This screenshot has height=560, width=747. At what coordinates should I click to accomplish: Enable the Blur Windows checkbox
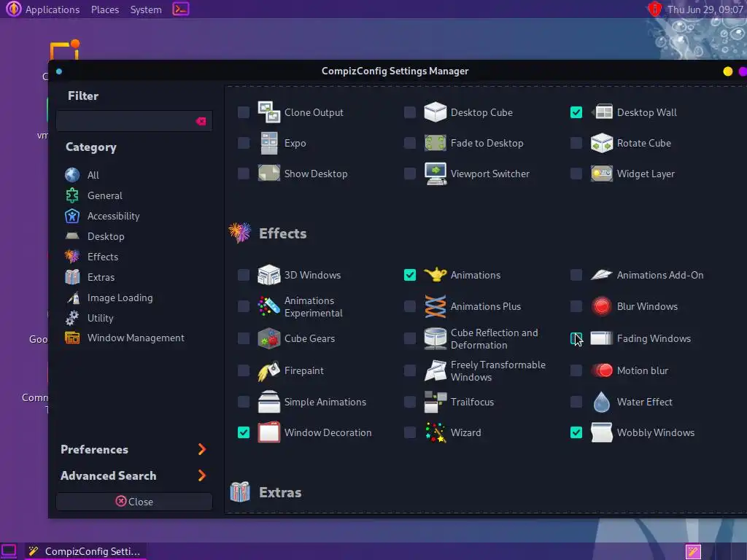click(x=576, y=306)
